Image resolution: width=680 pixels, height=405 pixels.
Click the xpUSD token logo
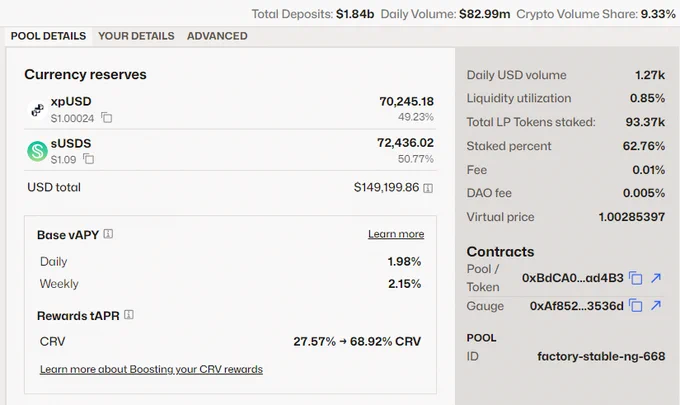pyautogui.click(x=37, y=109)
